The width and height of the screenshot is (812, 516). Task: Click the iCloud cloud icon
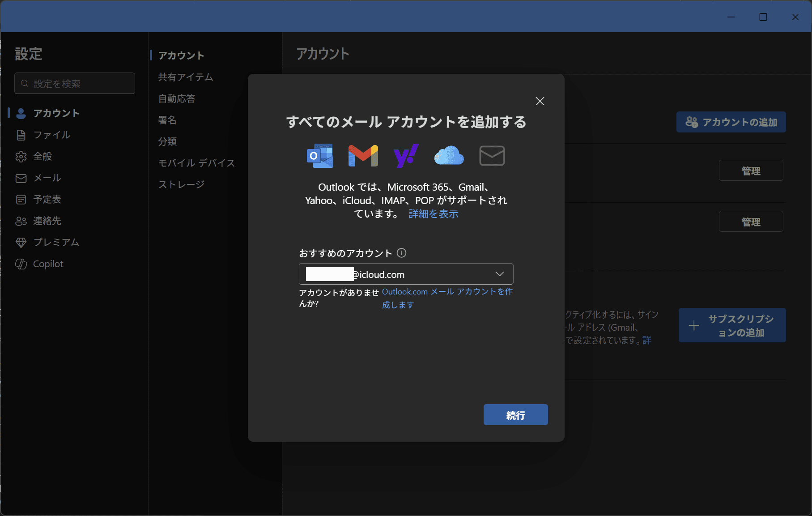coord(449,156)
